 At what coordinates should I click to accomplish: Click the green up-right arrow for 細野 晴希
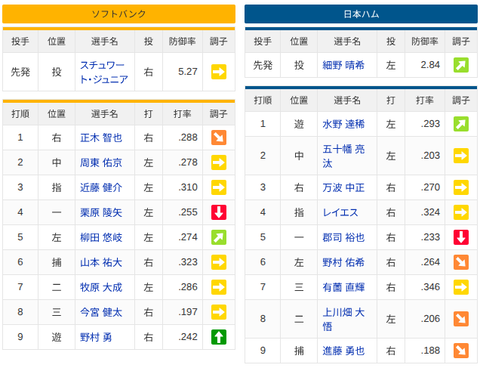[461, 65]
